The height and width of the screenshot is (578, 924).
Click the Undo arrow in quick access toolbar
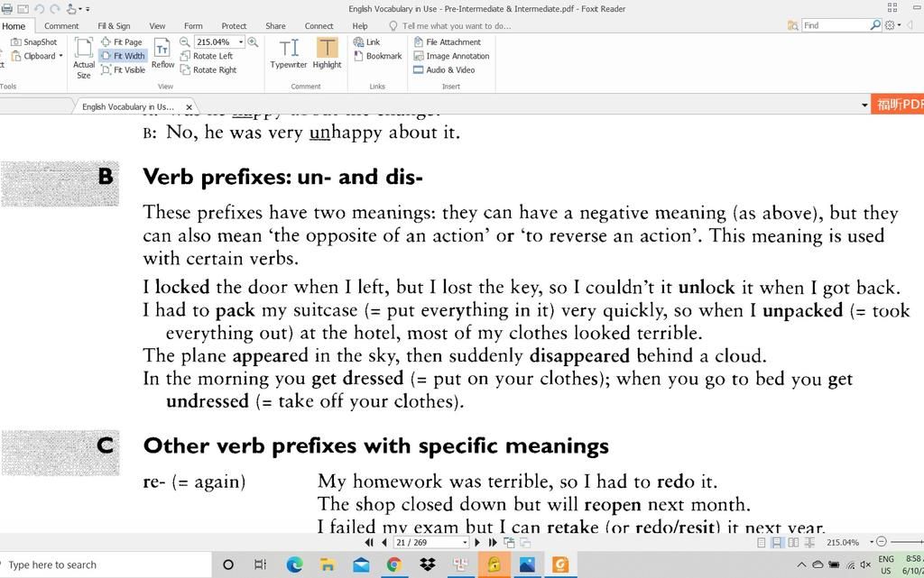pyautogui.click(x=40, y=9)
